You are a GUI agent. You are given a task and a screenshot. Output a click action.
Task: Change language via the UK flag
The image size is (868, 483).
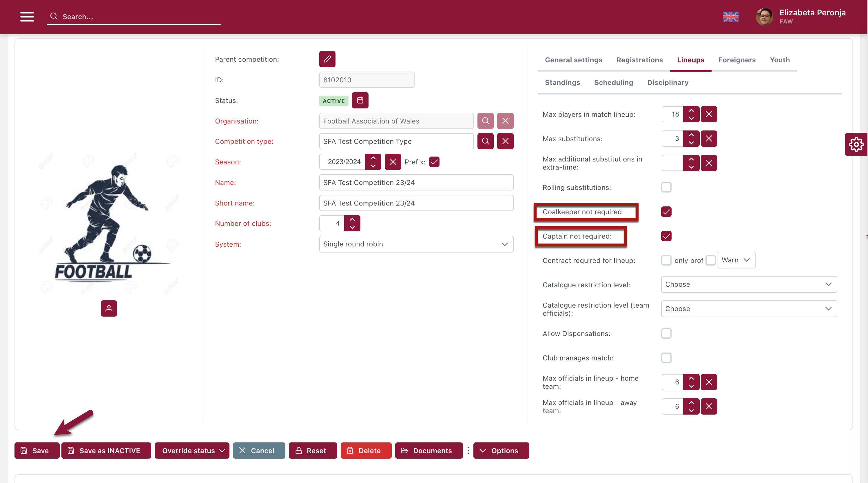(x=730, y=17)
